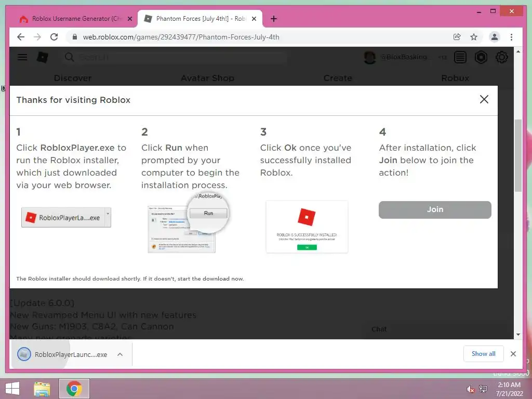Click the gray Join button
This screenshot has width=532, height=399.
[435, 210]
